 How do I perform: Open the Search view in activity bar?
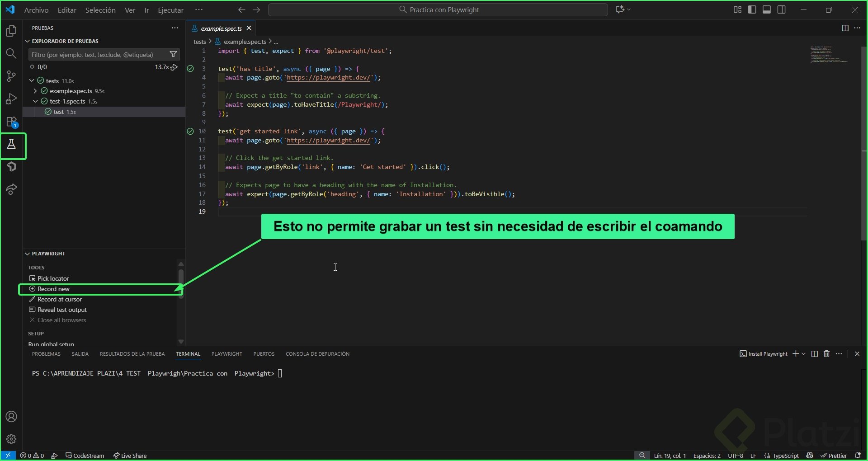[x=11, y=54]
